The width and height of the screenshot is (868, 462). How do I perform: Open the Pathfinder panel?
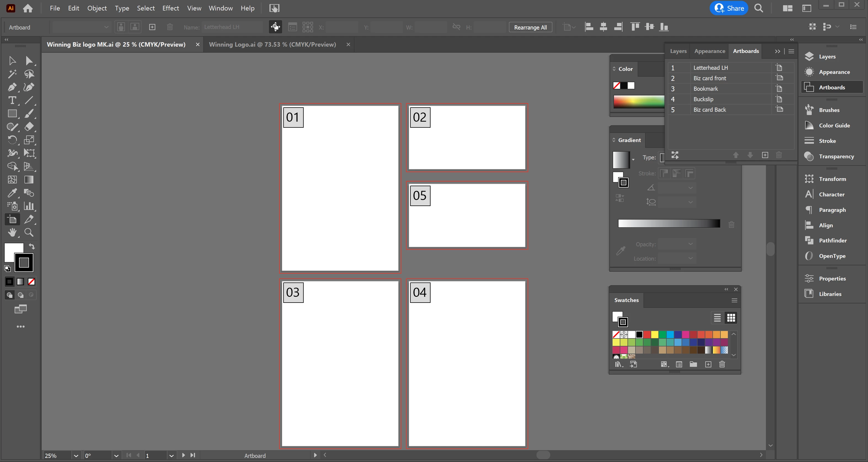[832, 241]
